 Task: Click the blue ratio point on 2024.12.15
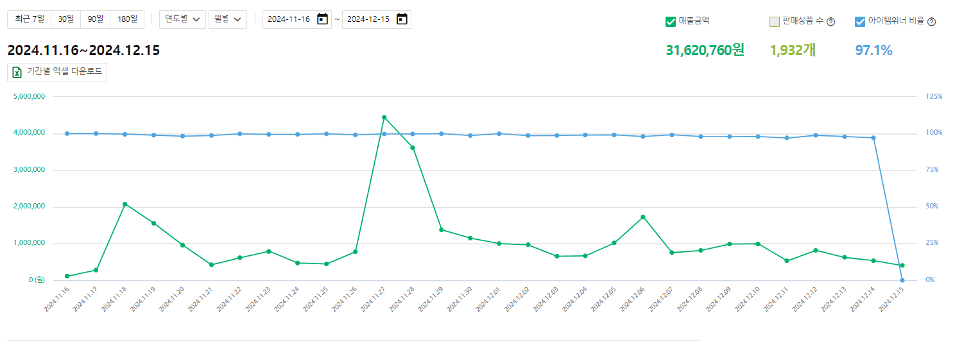pyautogui.click(x=902, y=280)
